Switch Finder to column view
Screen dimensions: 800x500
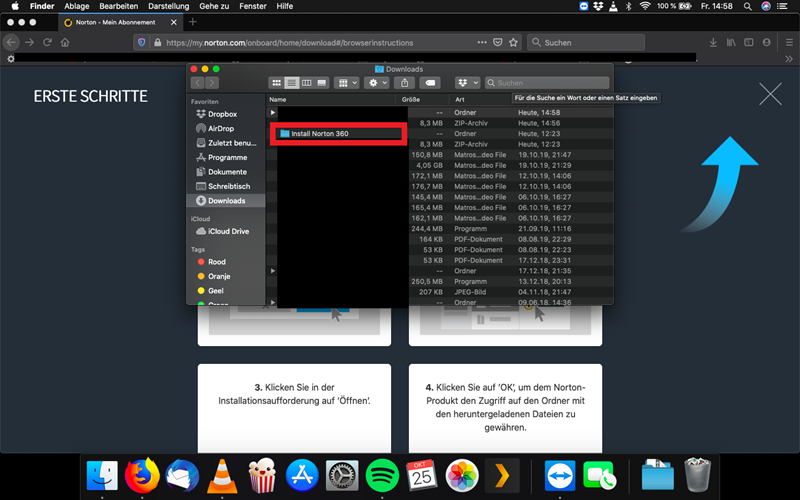307,83
